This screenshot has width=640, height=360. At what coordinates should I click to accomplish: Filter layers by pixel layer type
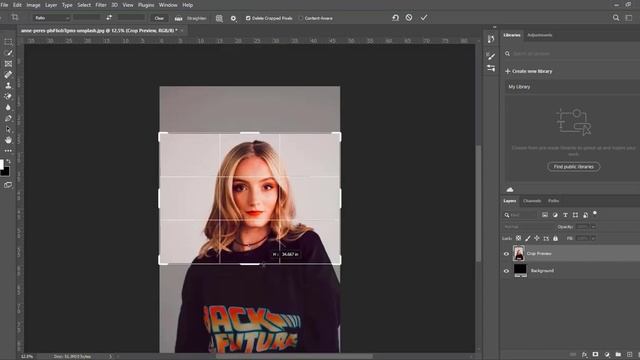click(x=545, y=215)
